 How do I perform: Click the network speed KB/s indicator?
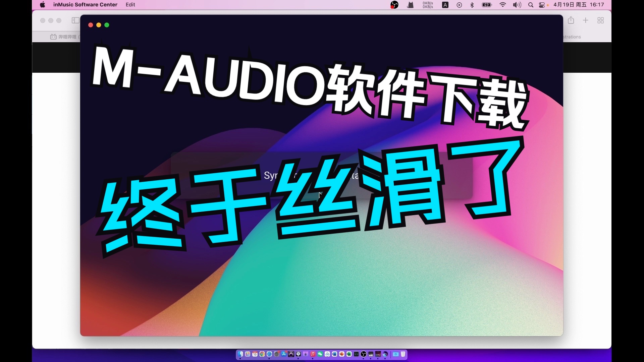coord(428,5)
